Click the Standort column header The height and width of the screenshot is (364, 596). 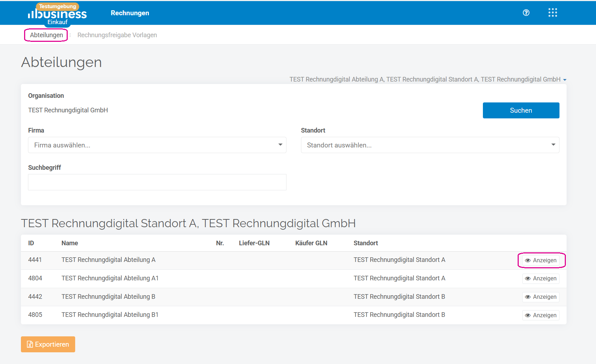pyautogui.click(x=366, y=243)
